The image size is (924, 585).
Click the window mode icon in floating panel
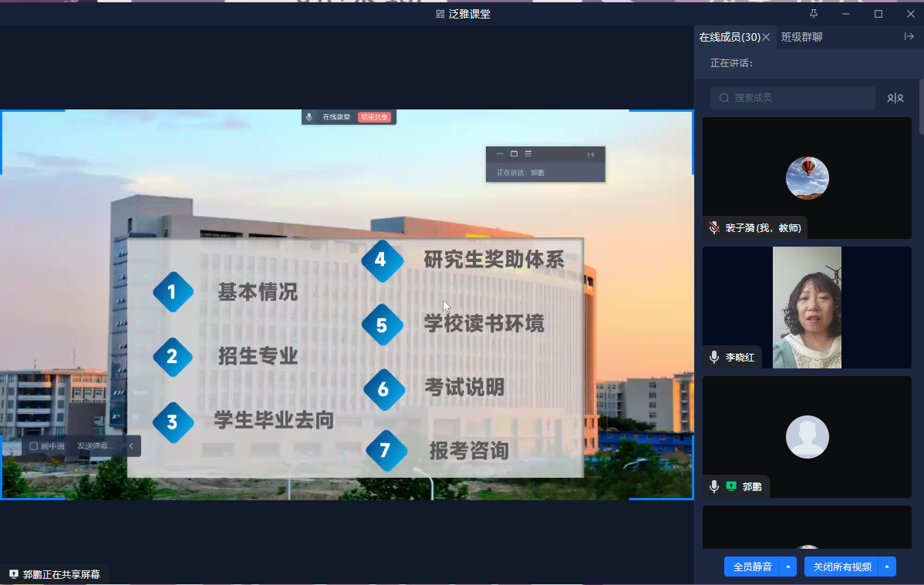(x=514, y=154)
